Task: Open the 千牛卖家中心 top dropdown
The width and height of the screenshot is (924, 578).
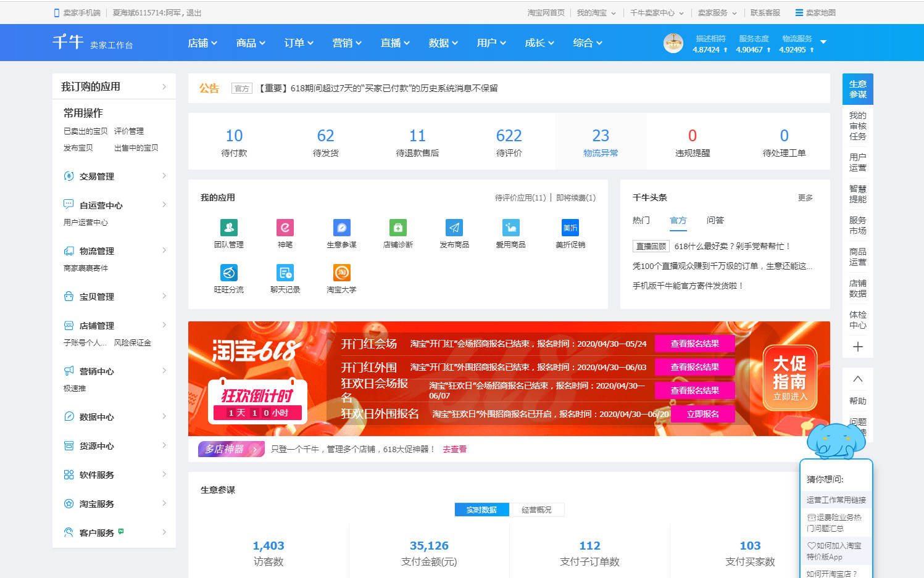Action: (x=657, y=12)
